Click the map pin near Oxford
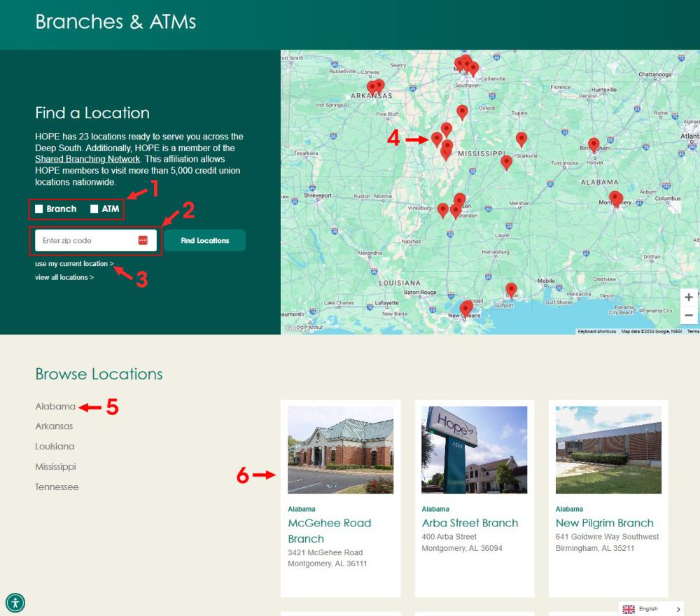 tap(462, 112)
